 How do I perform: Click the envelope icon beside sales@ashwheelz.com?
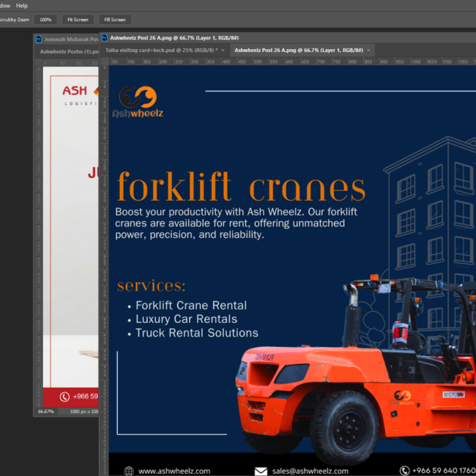pos(261,471)
